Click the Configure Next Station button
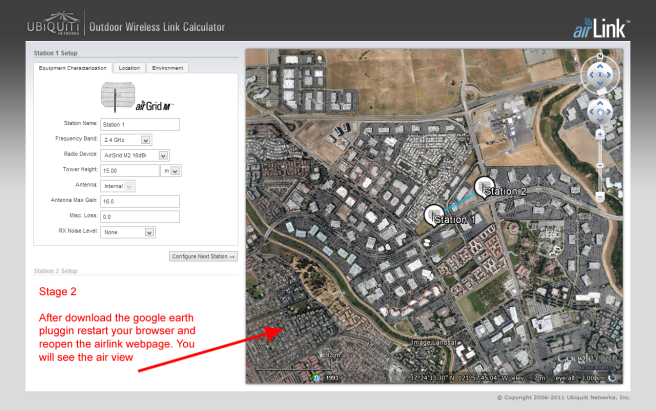This screenshot has width=656, height=410. pyautogui.click(x=203, y=257)
